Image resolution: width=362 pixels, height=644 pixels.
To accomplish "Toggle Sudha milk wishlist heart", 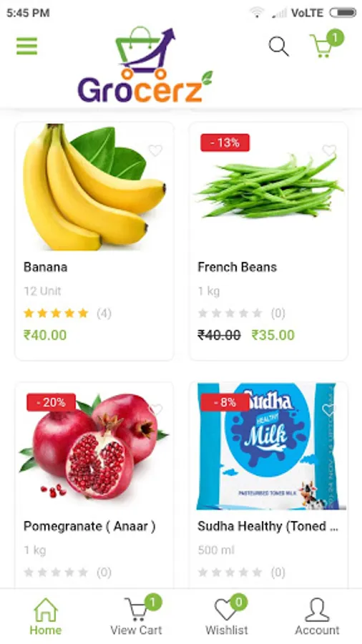I will point(329,409).
